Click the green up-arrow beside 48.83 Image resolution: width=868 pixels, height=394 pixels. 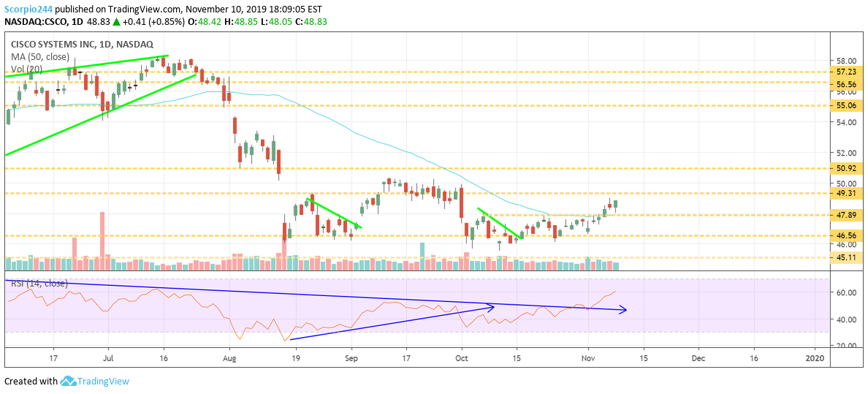[x=115, y=22]
